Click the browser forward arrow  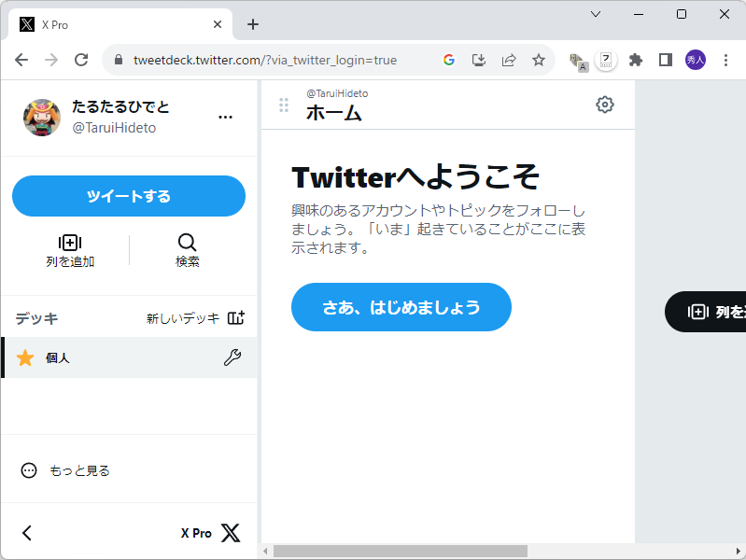51,60
